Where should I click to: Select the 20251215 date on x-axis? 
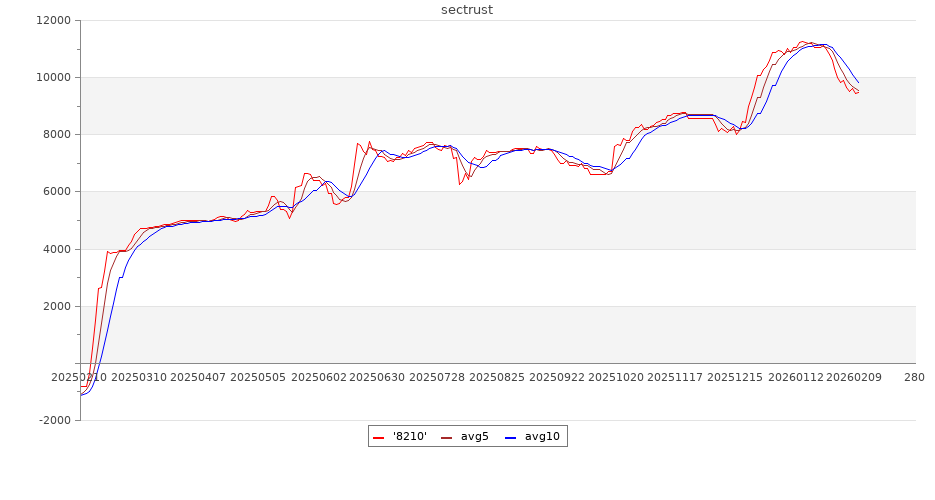(x=731, y=377)
